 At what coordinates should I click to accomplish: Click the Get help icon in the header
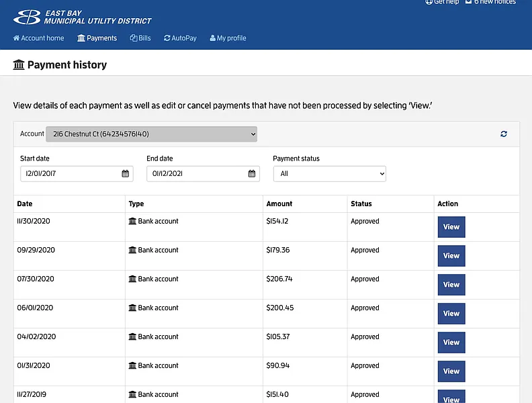429,3
